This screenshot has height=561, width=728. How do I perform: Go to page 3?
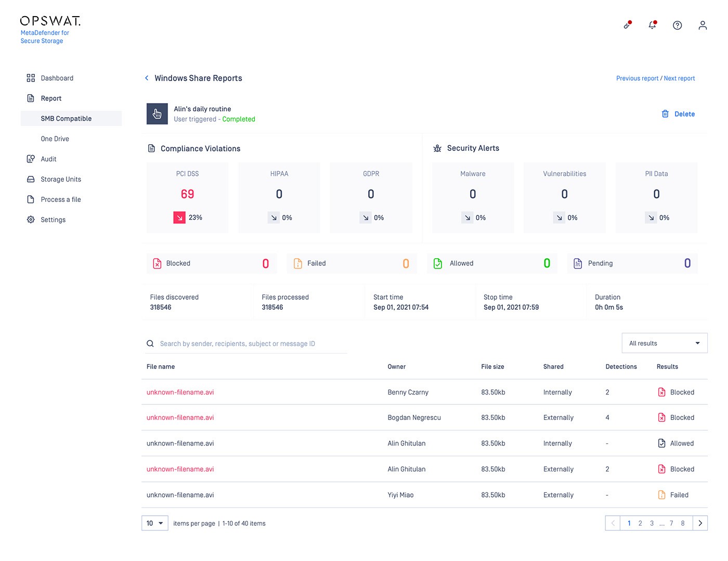[652, 523]
